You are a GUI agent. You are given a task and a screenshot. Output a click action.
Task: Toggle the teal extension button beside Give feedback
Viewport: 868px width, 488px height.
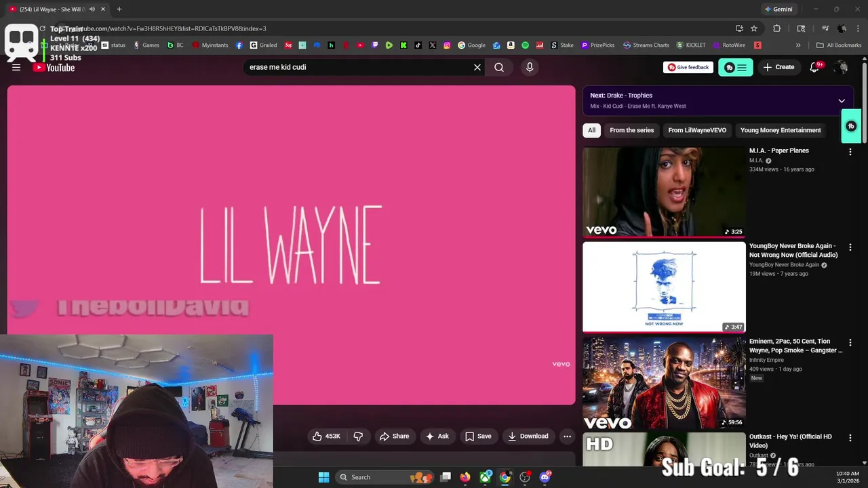(735, 67)
